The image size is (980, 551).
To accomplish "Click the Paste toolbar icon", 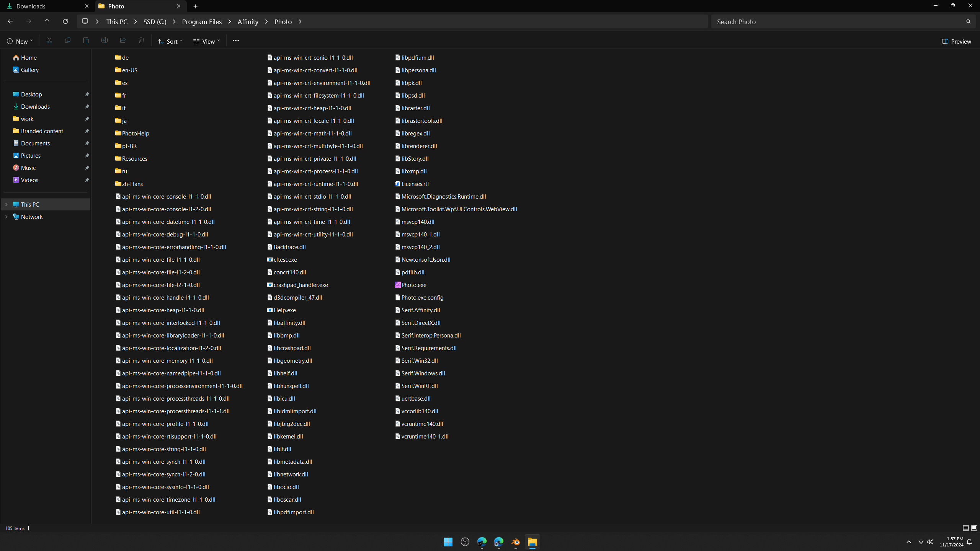I will pyautogui.click(x=86, y=41).
